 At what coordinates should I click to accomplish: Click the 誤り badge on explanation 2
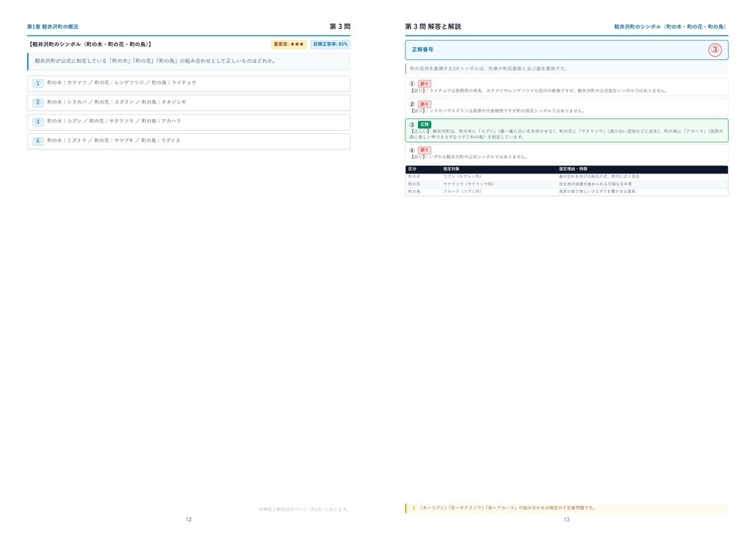(x=425, y=104)
